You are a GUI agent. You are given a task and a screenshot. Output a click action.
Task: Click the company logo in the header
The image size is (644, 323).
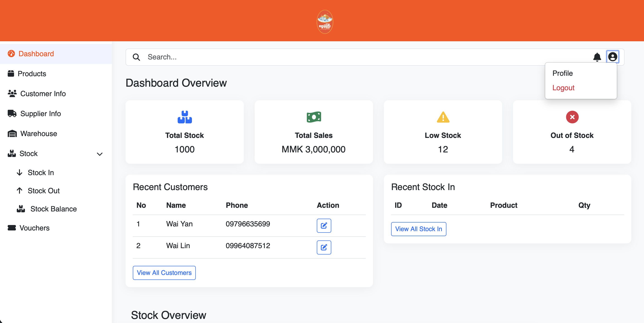(x=325, y=22)
